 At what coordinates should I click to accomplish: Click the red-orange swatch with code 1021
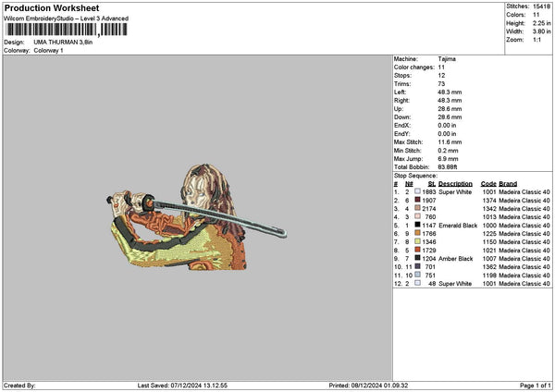click(418, 250)
